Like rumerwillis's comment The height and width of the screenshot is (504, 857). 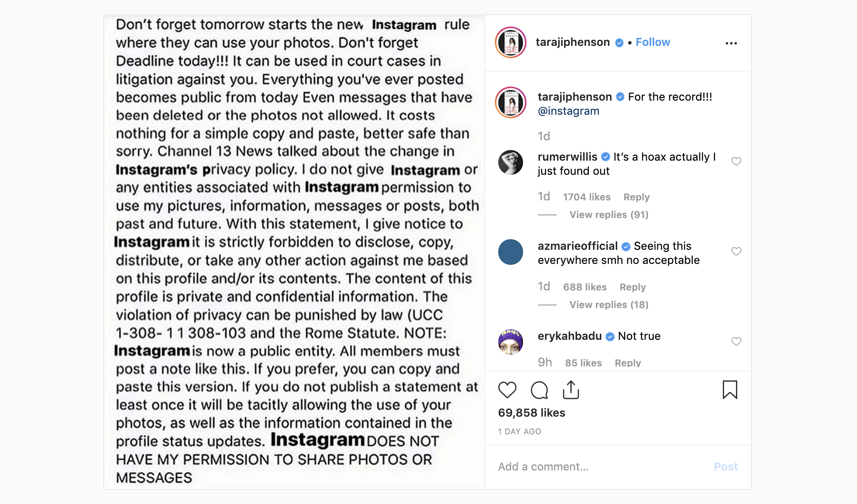736,162
